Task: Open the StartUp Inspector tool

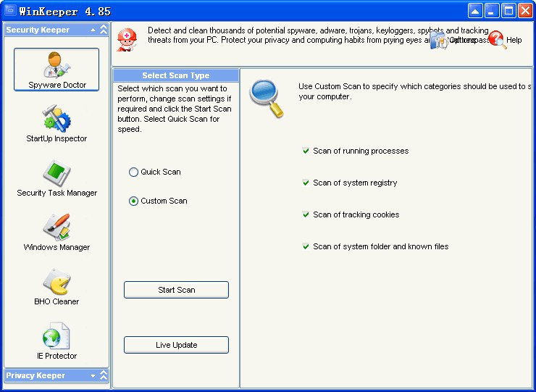Action: pos(56,123)
